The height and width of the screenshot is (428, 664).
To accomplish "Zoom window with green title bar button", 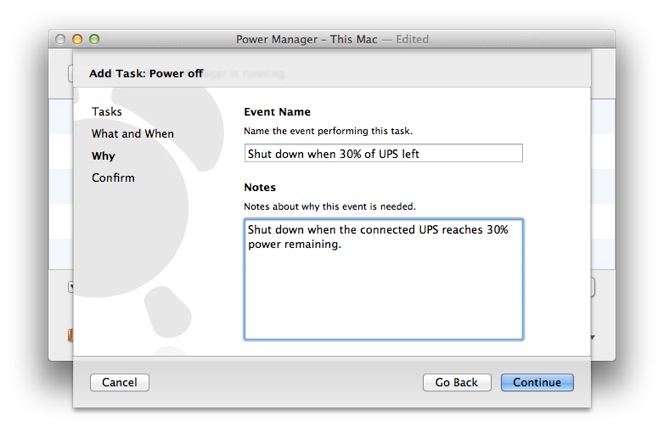I will coord(94,39).
